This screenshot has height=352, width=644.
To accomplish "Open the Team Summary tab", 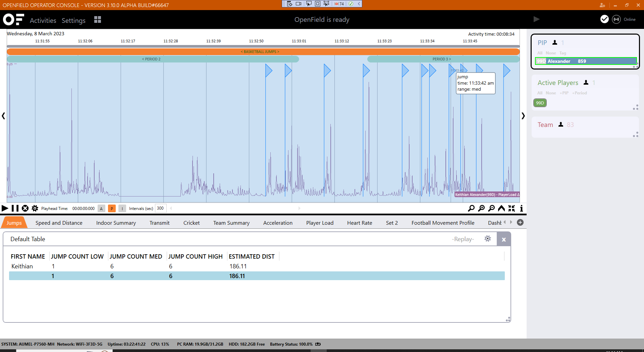I will 231,223.
